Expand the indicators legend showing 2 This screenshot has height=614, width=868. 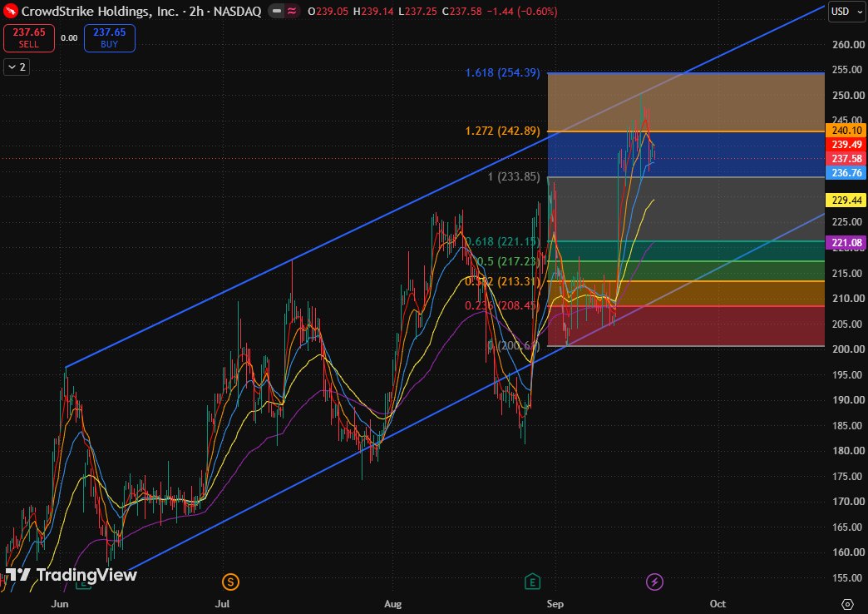pos(17,67)
